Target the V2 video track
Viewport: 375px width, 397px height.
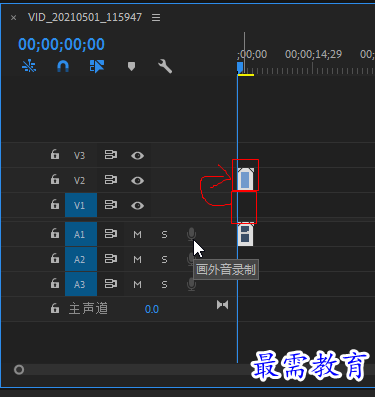pyautogui.click(x=79, y=180)
